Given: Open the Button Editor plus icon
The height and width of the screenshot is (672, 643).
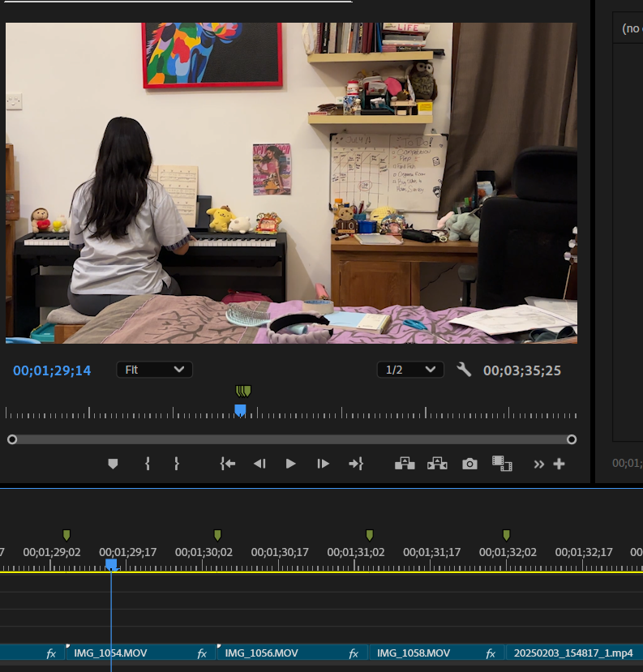Looking at the screenshot, I should 559,464.
